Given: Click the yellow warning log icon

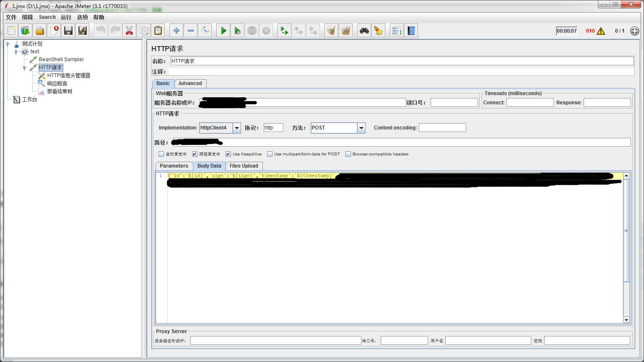Looking at the screenshot, I should pyautogui.click(x=601, y=31).
